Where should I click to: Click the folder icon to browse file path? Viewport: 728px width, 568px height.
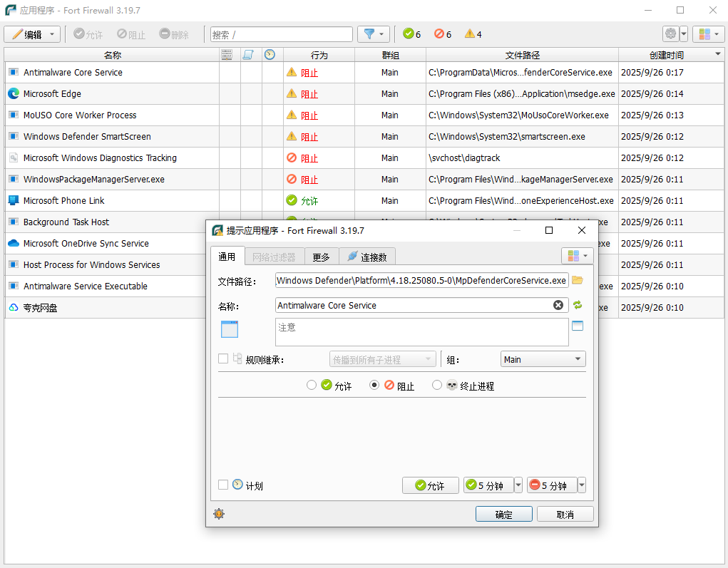tap(578, 280)
